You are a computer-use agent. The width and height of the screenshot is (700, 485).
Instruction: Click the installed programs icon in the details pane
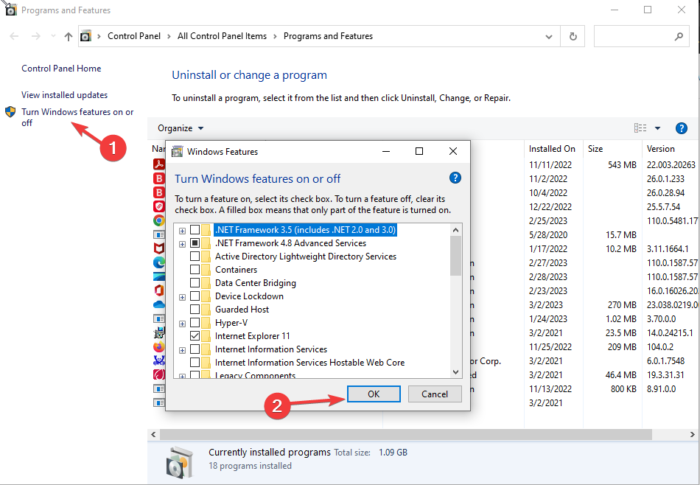(179, 462)
